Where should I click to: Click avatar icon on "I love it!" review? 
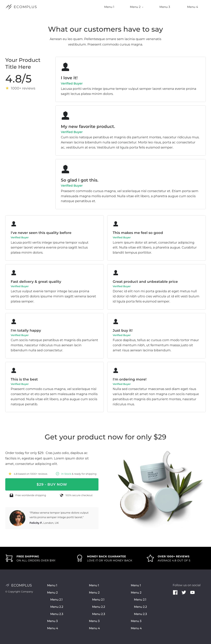(65, 67)
